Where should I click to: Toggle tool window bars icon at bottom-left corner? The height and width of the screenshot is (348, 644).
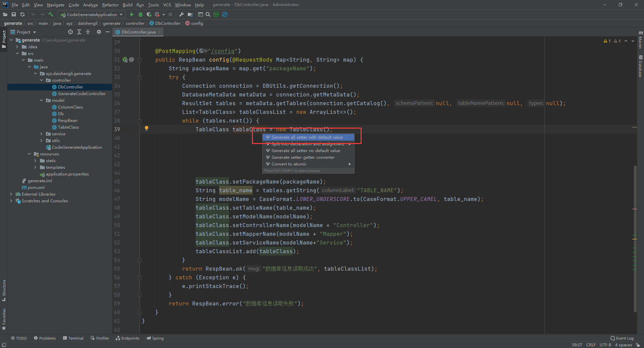click(4, 345)
